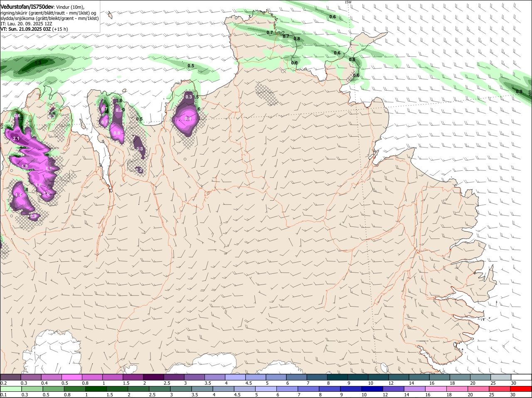532x398 pixels.
Task: Click the 30 label in rain legend
Action: point(512,395)
